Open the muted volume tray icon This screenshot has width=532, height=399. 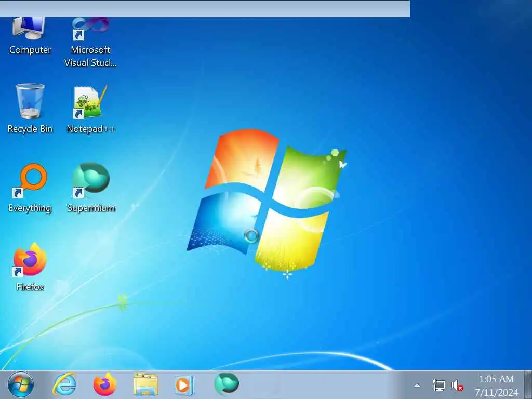click(x=457, y=385)
